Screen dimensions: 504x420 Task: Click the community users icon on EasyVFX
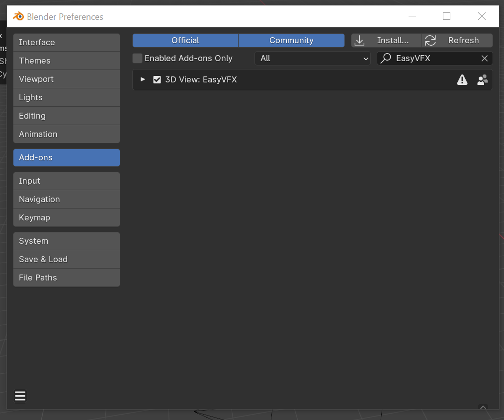(x=482, y=80)
